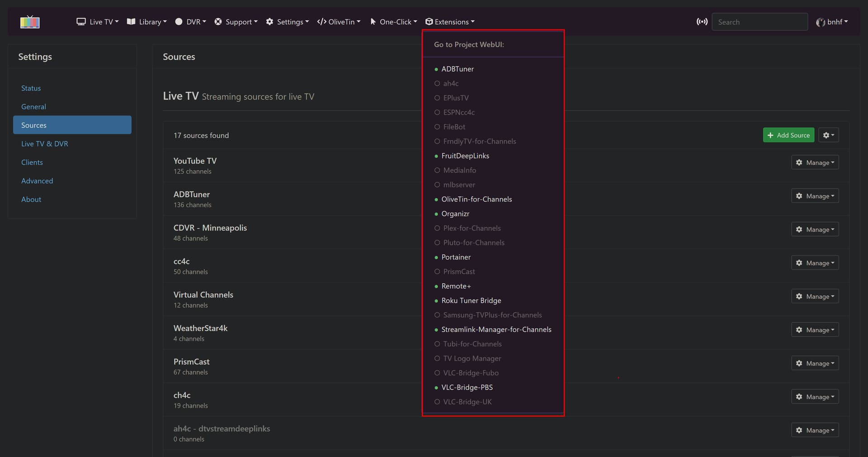Expand the DVR menu in navbar

191,22
